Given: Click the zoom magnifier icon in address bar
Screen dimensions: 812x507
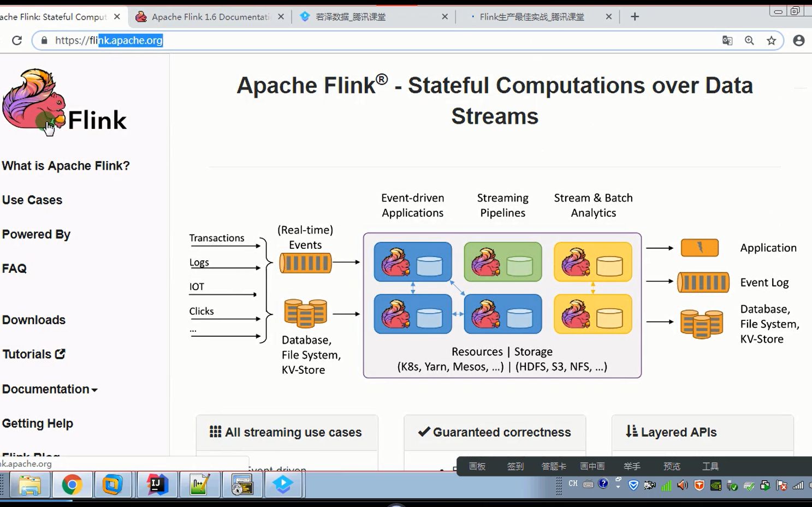Looking at the screenshot, I should (749, 40).
